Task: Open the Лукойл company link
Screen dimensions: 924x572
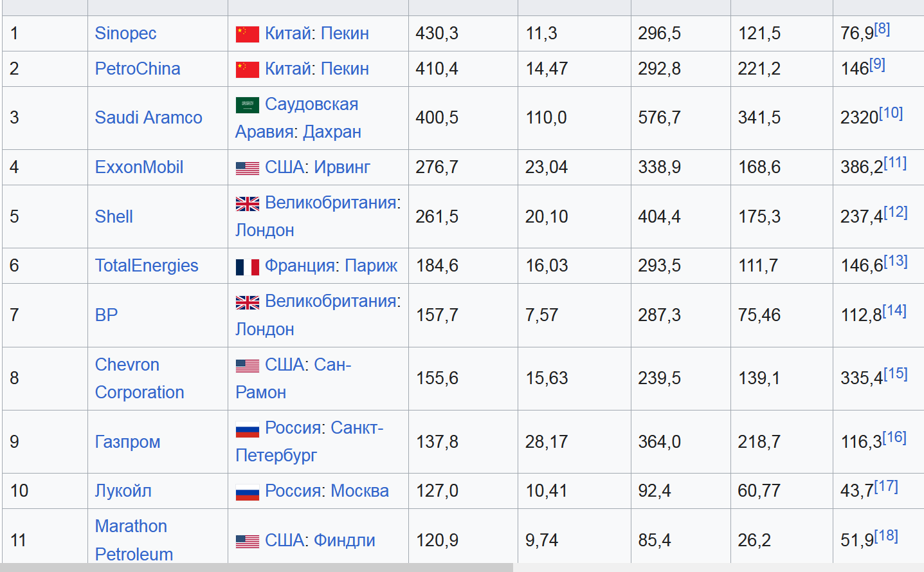Action: pos(123,491)
